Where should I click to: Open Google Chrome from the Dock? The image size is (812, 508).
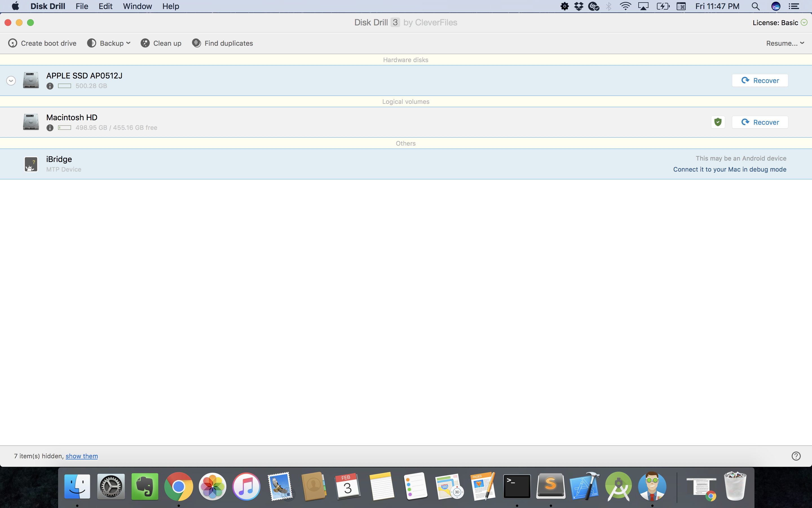pos(178,486)
